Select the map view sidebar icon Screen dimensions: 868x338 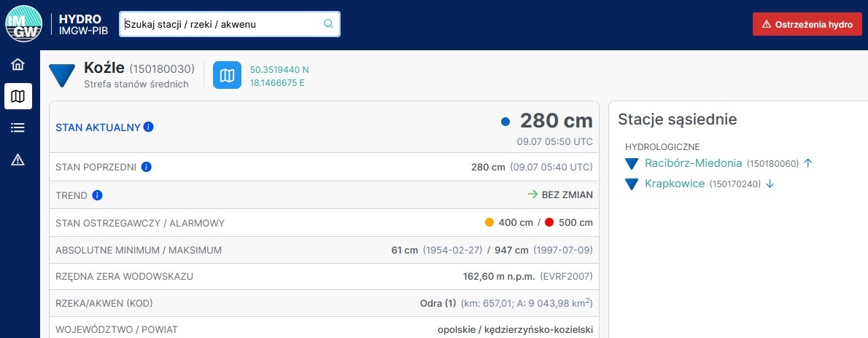coord(18,96)
